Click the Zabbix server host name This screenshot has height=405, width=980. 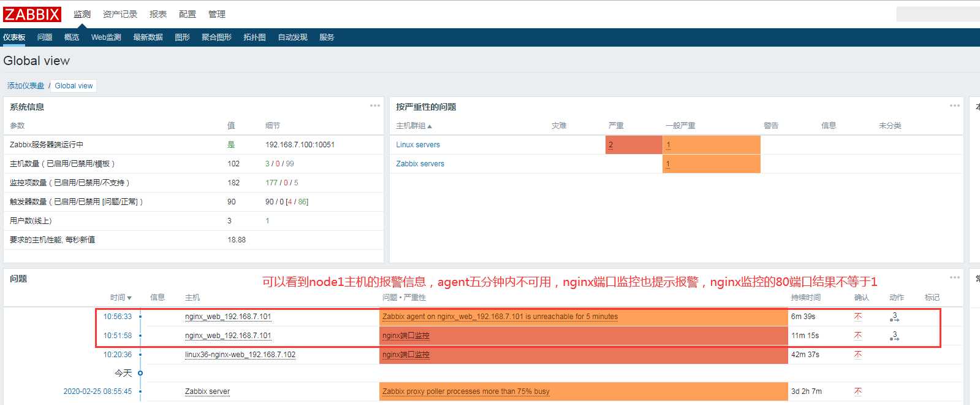pyautogui.click(x=207, y=391)
